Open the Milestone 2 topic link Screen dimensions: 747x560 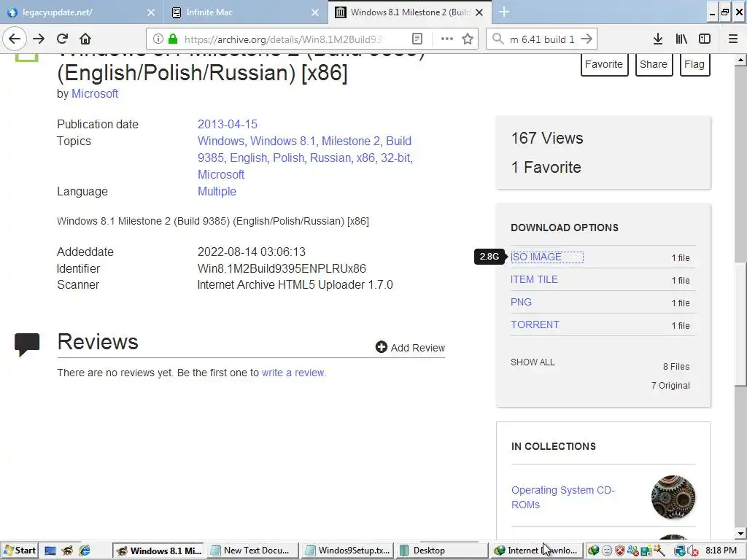click(x=351, y=141)
